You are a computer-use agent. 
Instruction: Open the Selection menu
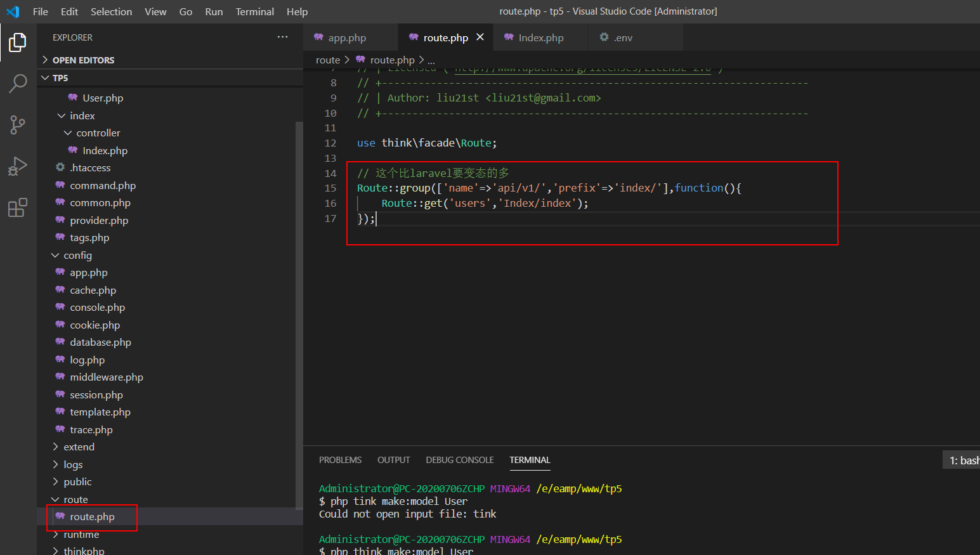tap(111, 11)
